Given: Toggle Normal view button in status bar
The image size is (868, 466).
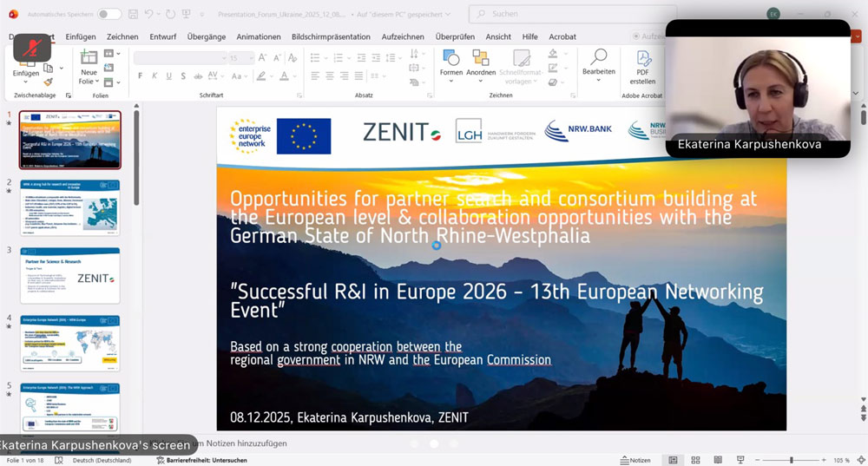Looking at the screenshot, I should (x=673, y=460).
